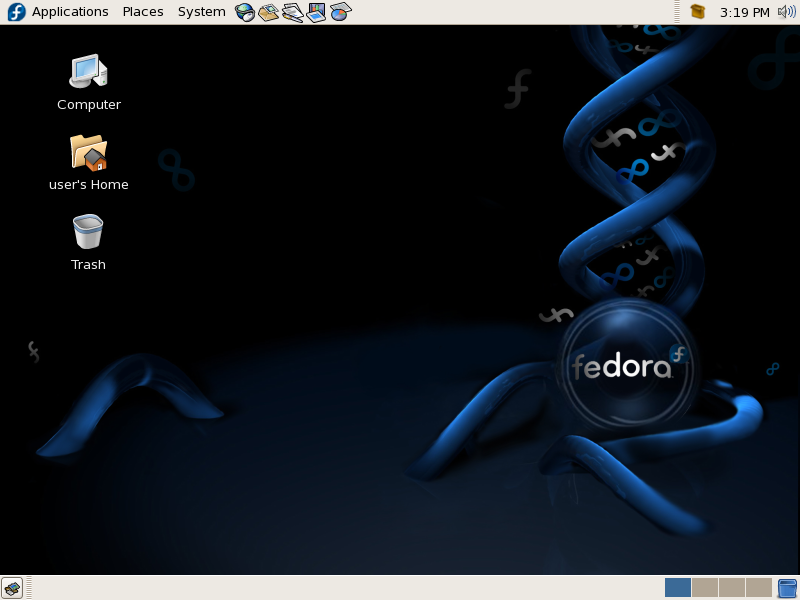
Task: Click the Fedora logo in top panel
Action: tap(16, 12)
